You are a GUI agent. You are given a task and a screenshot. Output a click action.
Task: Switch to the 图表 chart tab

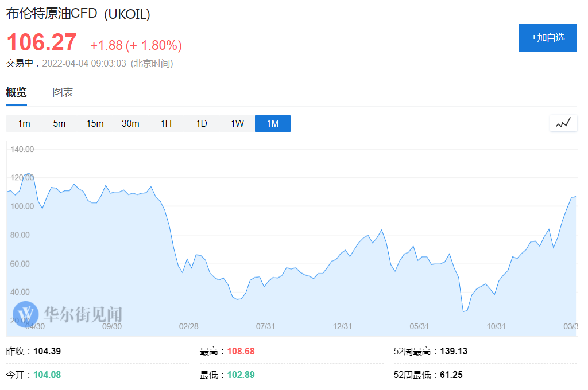[63, 92]
